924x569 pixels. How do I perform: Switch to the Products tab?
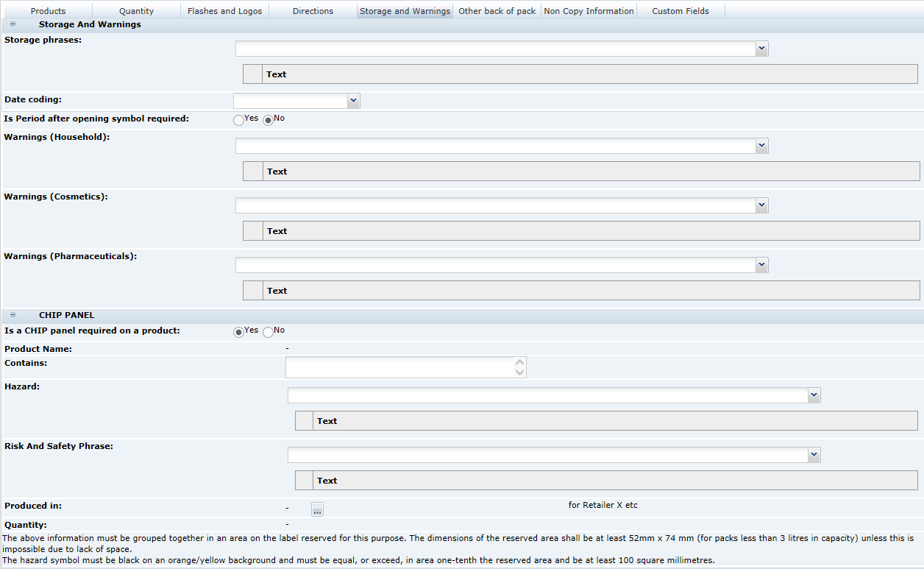click(48, 10)
